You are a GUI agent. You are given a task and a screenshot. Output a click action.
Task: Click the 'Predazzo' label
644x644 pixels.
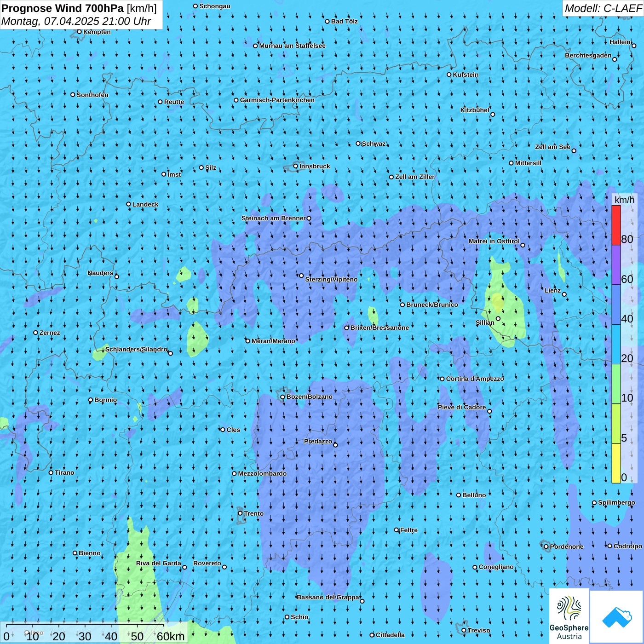pos(318,441)
